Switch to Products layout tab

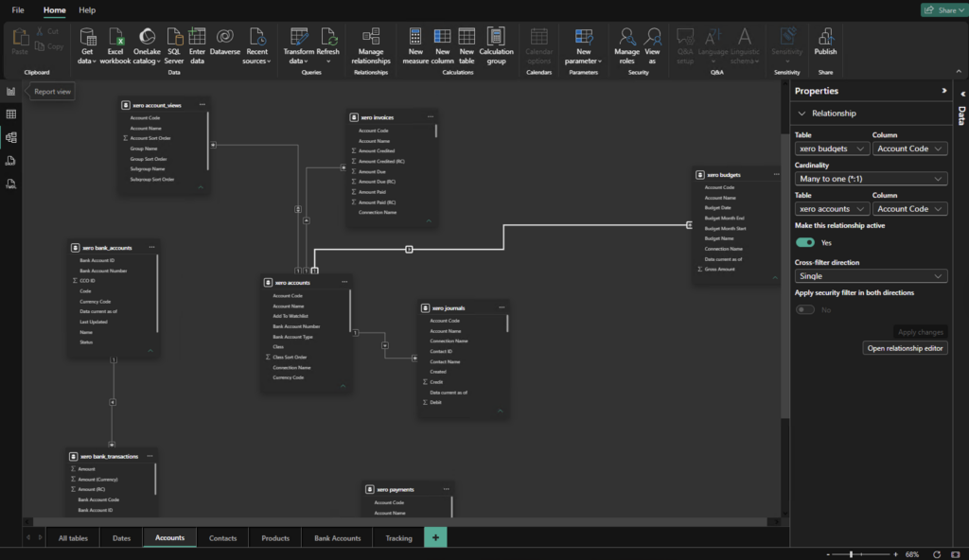275,537
